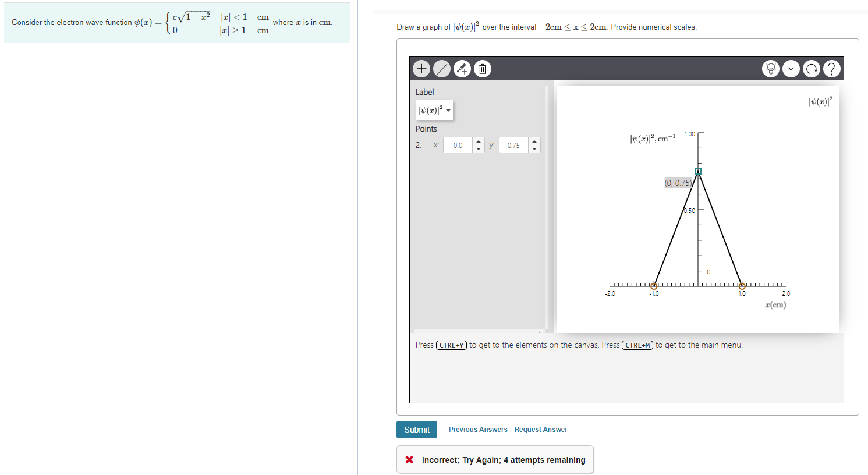The width and height of the screenshot is (868, 475).
Task: Click the point at x = -1 on the axis
Action: click(x=654, y=286)
